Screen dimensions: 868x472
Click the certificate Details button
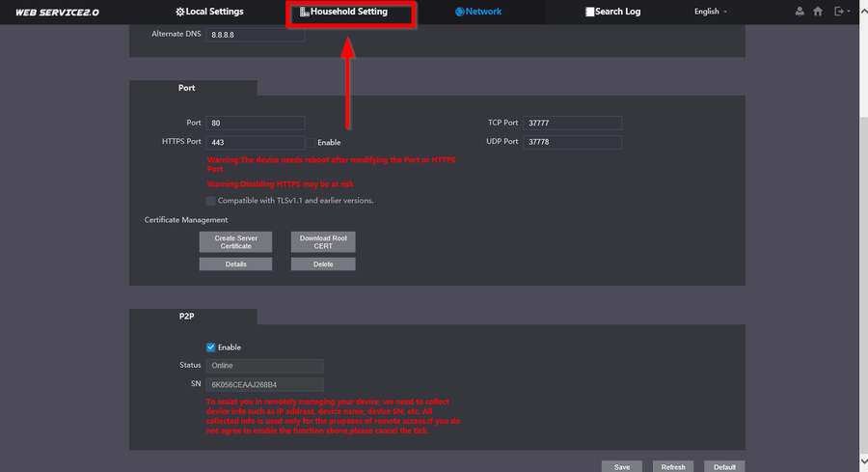(x=236, y=264)
